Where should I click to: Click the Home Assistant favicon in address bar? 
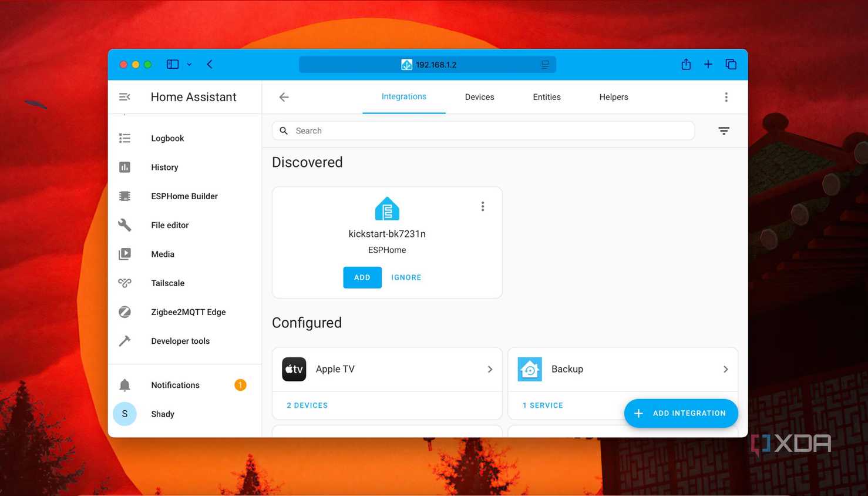coord(406,65)
